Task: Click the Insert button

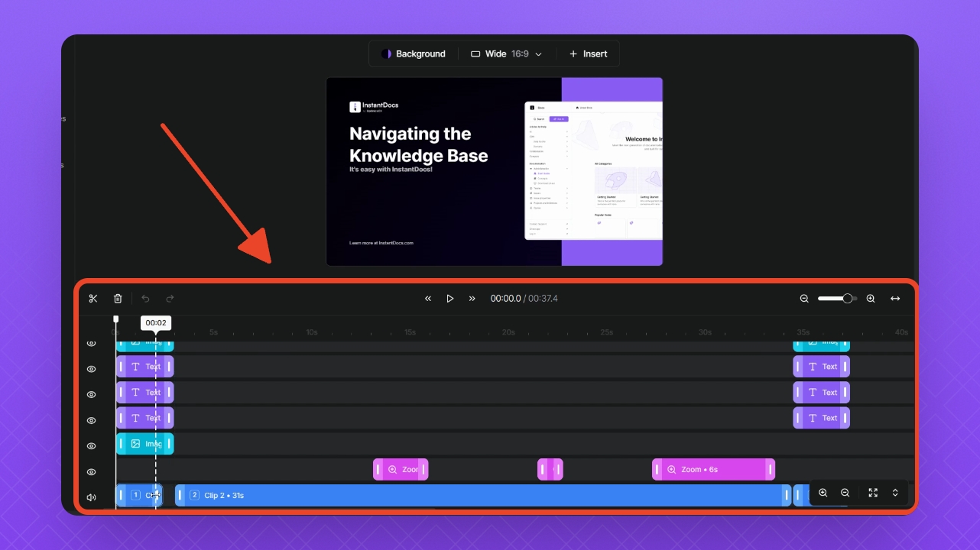Action: [x=588, y=54]
